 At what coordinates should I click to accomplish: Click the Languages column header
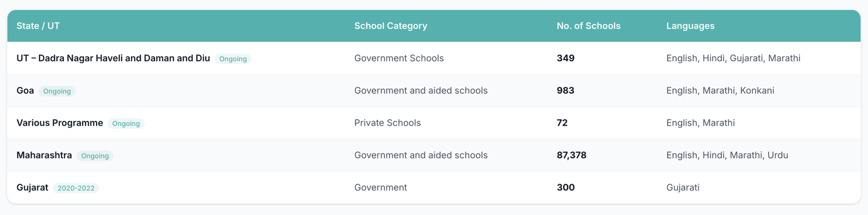690,26
